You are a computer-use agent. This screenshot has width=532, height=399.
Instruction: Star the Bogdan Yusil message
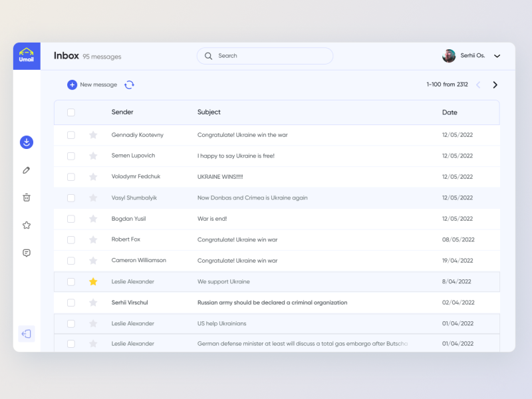(93, 219)
